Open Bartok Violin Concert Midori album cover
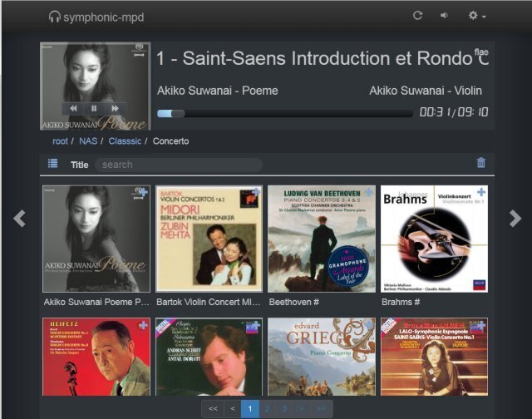 (x=209, y=239)
